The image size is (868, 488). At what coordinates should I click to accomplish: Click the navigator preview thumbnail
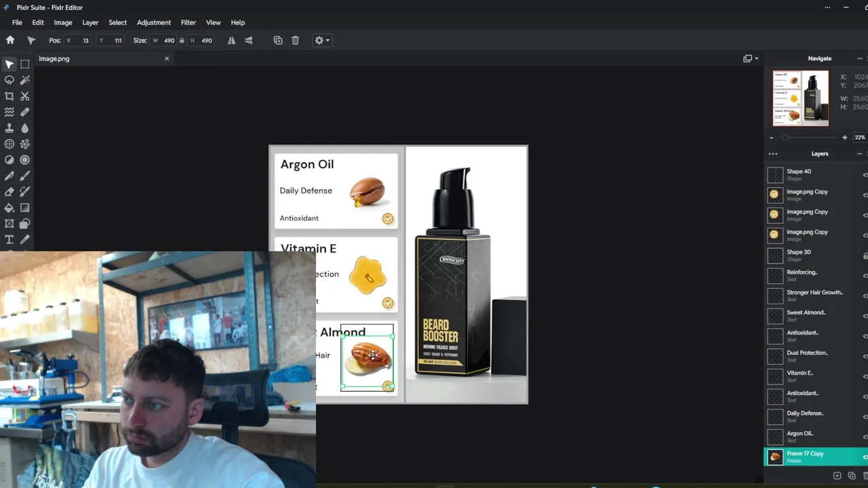801,98
